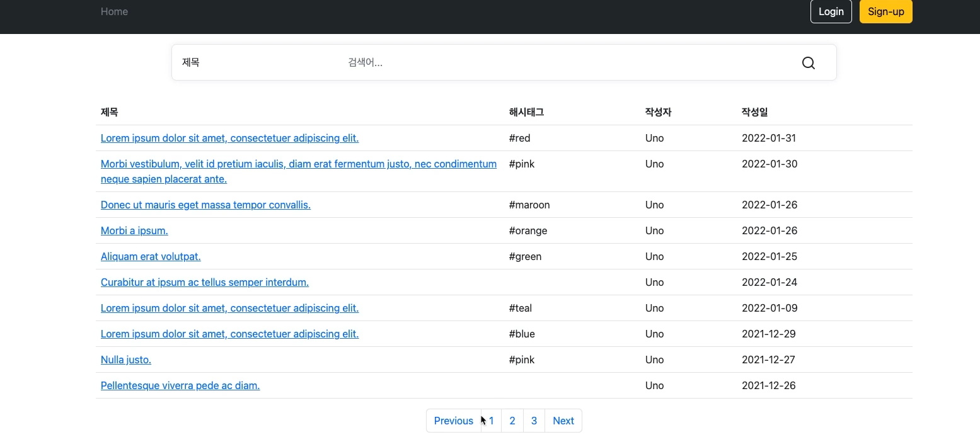Click the #green hashtag cell
The height and width of the screenshot is (442, 980).
click(x=525, y=256)
